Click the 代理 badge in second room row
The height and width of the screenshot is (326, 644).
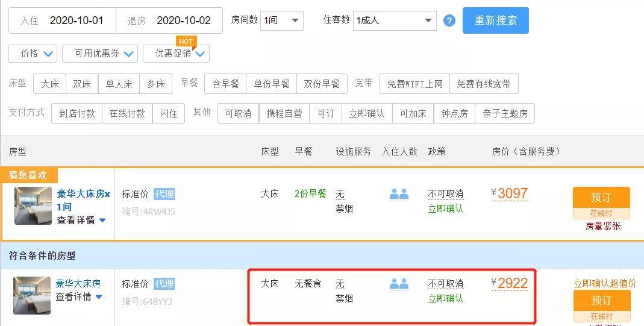[x=164, y=284]
